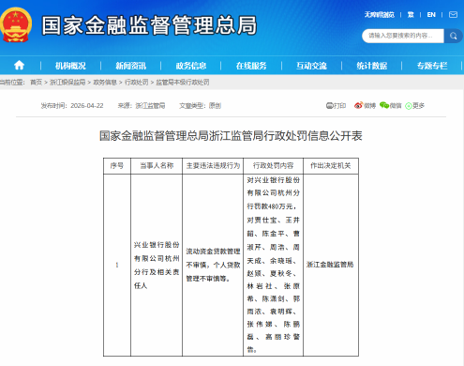Open the 政务信息 navigation menu
The width and height of the screenshot is (464, 366).
(x=191, y=66)
